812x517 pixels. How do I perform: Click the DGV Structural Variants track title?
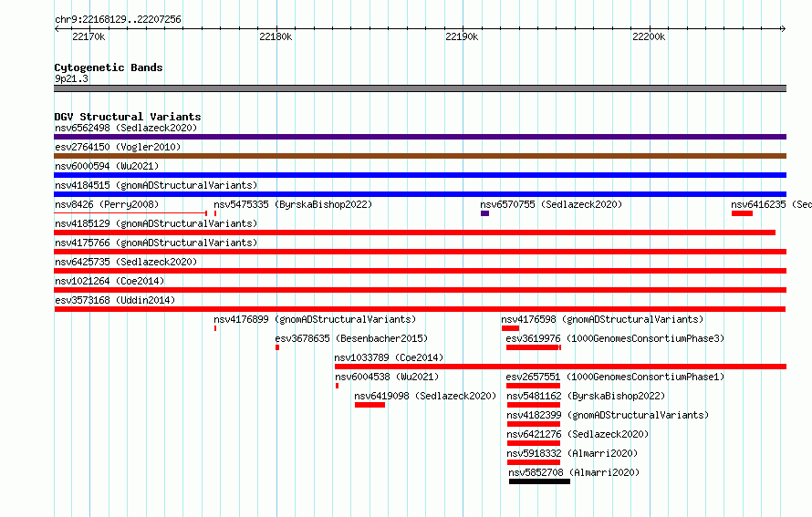(x=128, y=117)
